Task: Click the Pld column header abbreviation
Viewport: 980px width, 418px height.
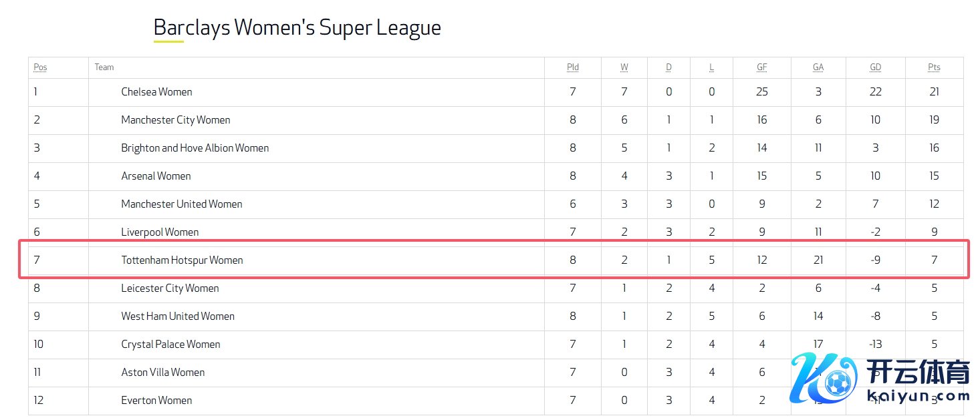Action: pyautogui.click(x=573, y=67)
